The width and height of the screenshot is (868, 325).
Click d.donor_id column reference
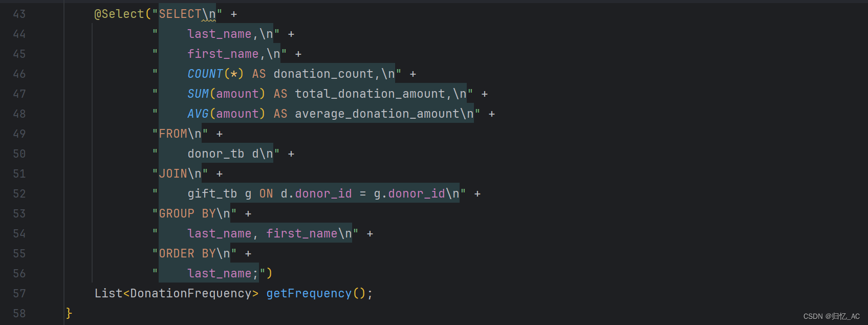click(316, 194)
